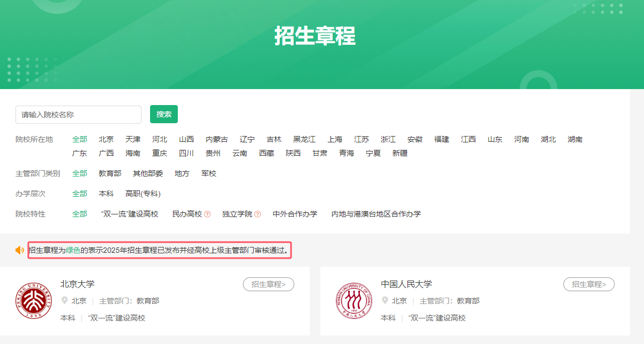Open the 北京大学 name link
The height and width of the screenshot is (344, 644).
pos(77,284)
